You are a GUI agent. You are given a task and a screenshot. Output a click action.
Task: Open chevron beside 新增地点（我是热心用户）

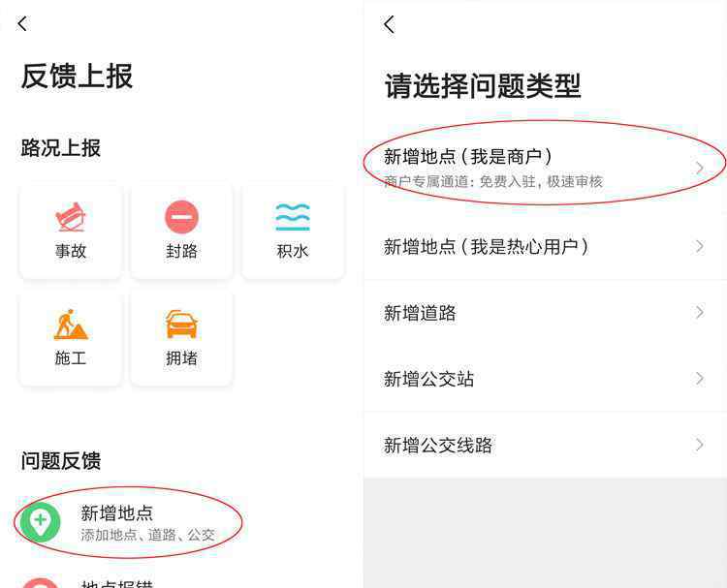700,246
